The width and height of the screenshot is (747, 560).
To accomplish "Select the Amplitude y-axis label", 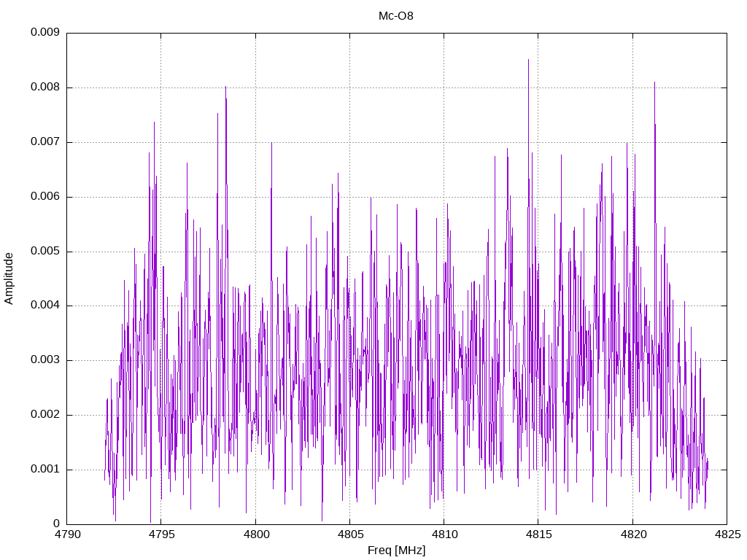I will tap(9, 279).
